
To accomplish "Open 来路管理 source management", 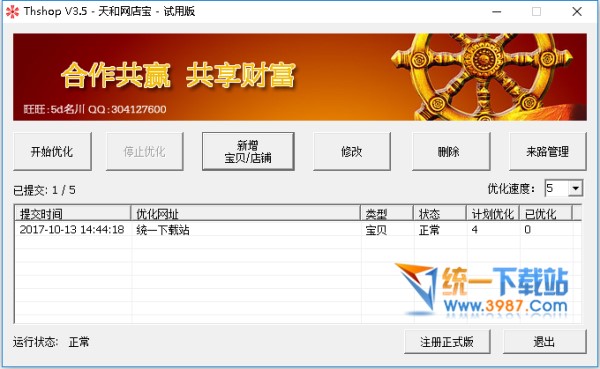I will tap(547, 152).
